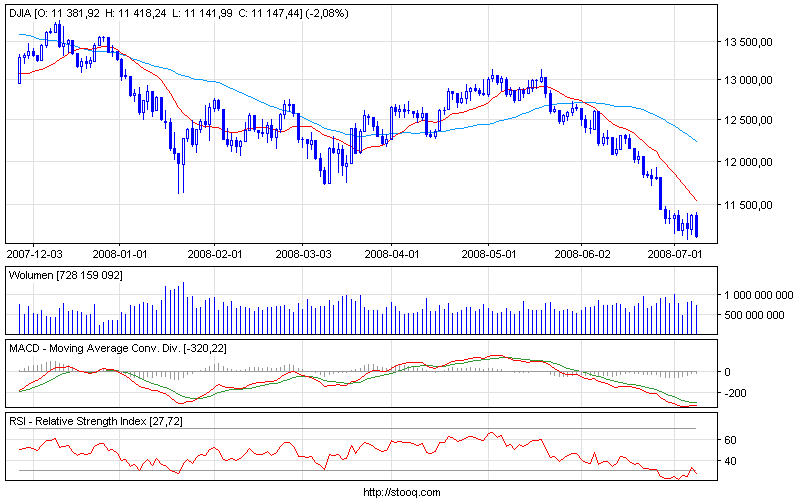Click the 2008-07-01 date label
This screenshot has height=500, width=800.
[x=674, y=254]
